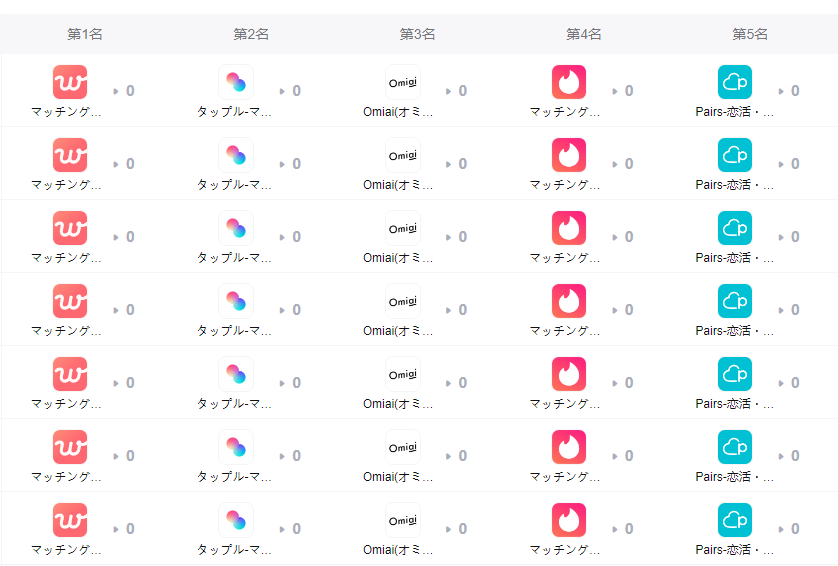This screenshot has width=838, height=566.
Task: Open the Omiai icon in the last row
Action: click(x=403, y=520)
